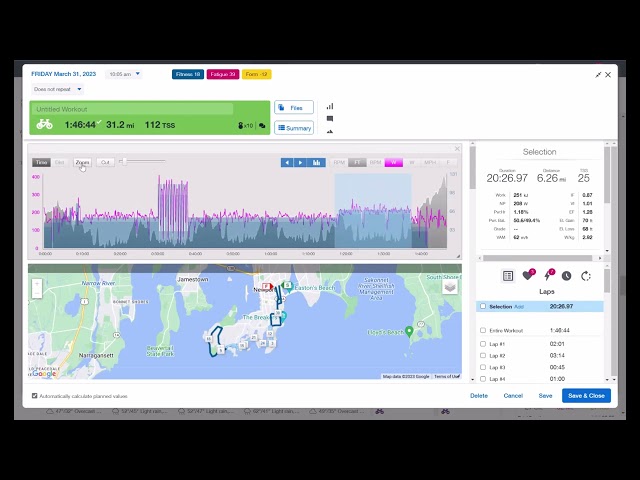Click the Untitled Workout title field
The height and width of the screenshot is (480, 640).
tap(135, 109)
